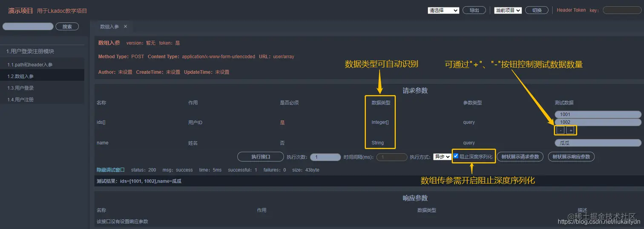
Task: Click String data type cell
Action: point(377,143)
